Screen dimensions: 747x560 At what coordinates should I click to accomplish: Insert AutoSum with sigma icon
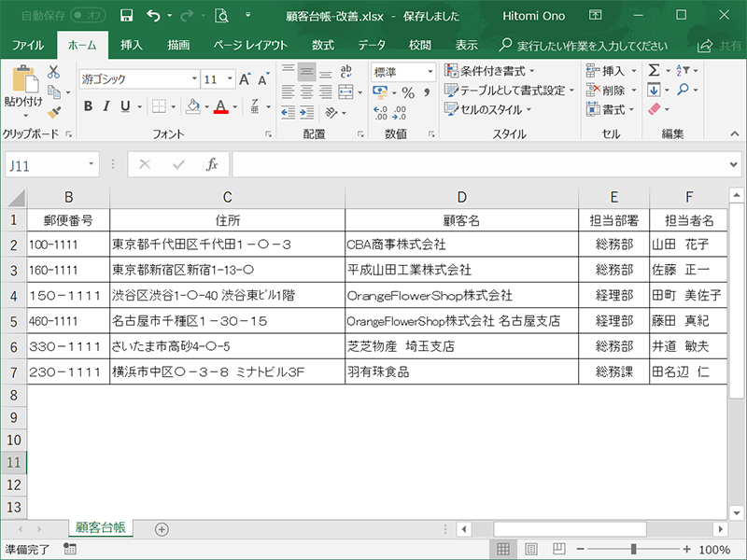click(x=655, y=71)
